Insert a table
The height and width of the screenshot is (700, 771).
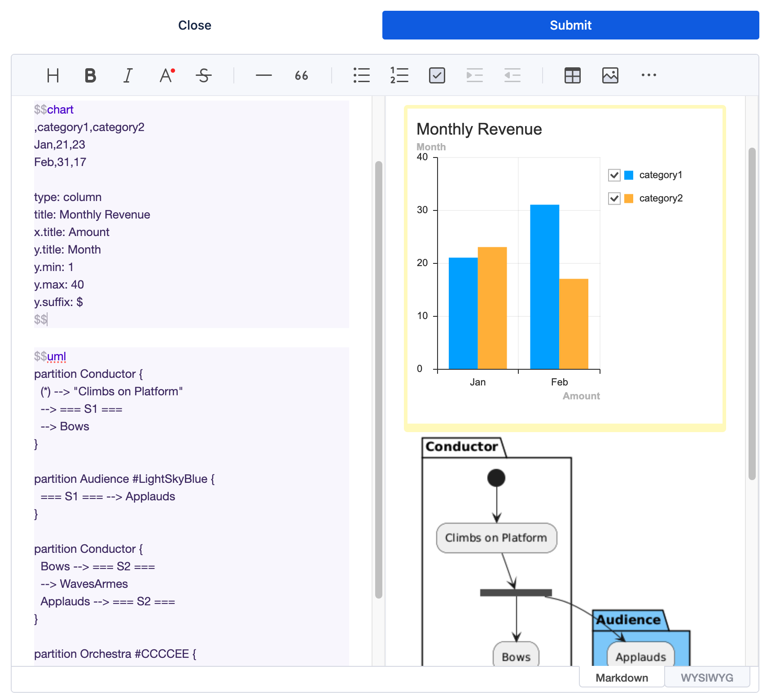572,75
